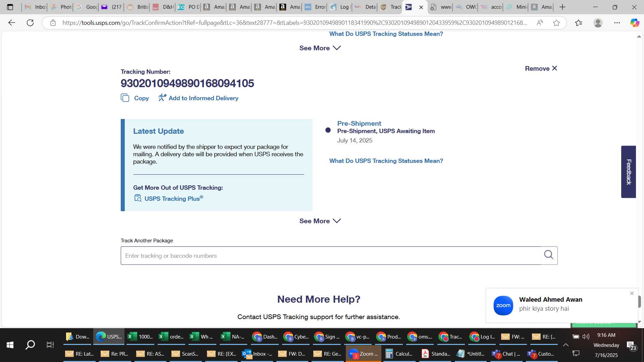Open the Calculator taskbar item
644x362 pixels.
click(399, 354)
